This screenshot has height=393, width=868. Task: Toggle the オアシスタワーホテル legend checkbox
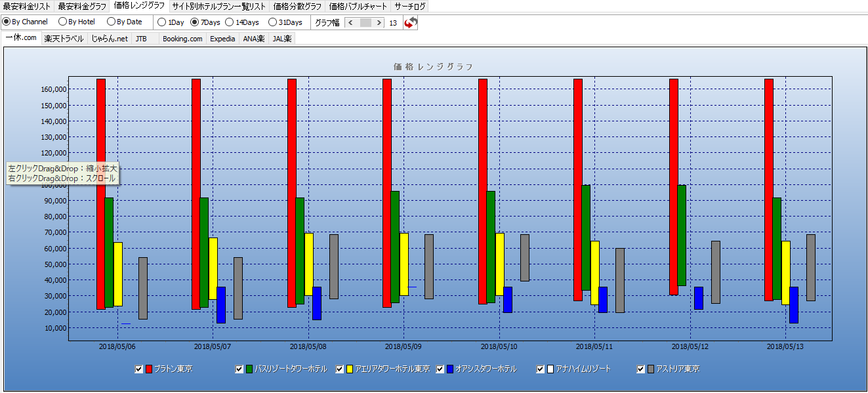[x=440, y=369]
